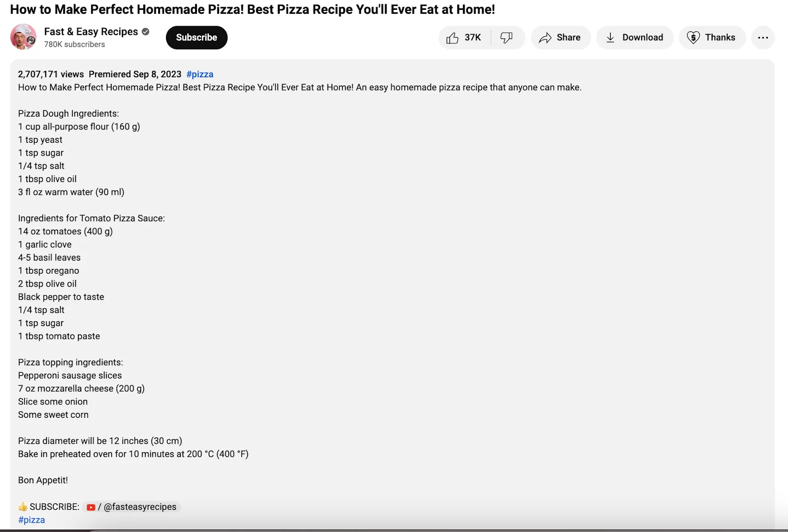Click the Download label text
This screenshot has height=532, width=788.
point(642,38)
